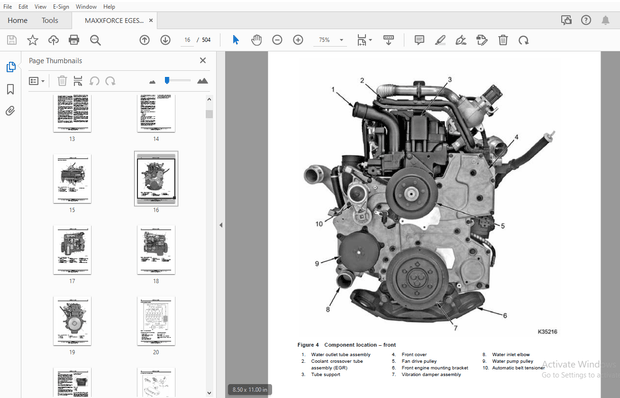
Task: Click the Save file icon
Action: point(12,40)
